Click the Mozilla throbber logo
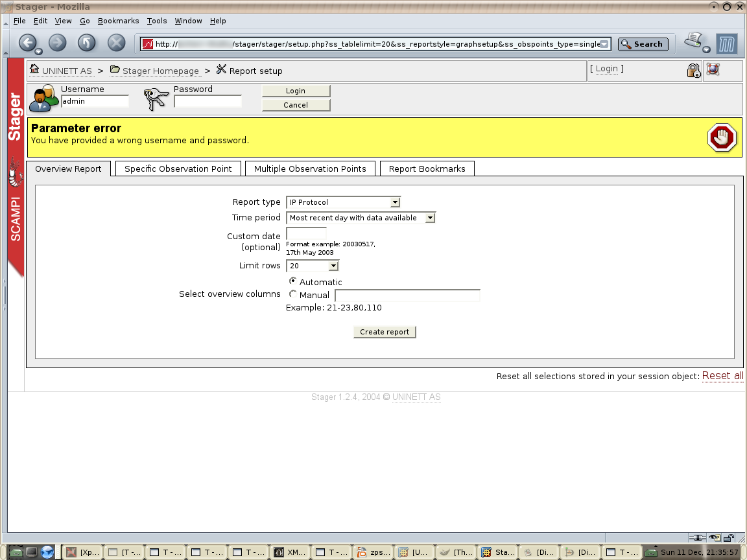Image resolution: width=747 pixels, height=560 pixels. click(726, 44)
